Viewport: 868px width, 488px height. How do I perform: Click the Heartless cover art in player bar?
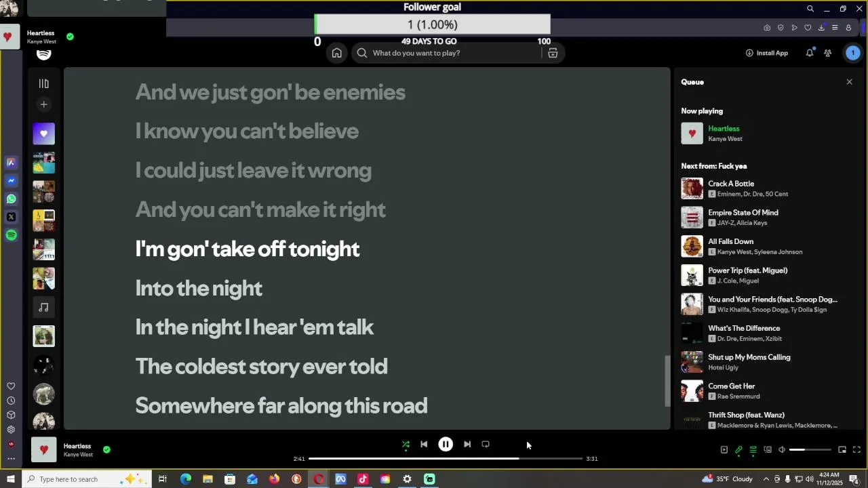44,450
